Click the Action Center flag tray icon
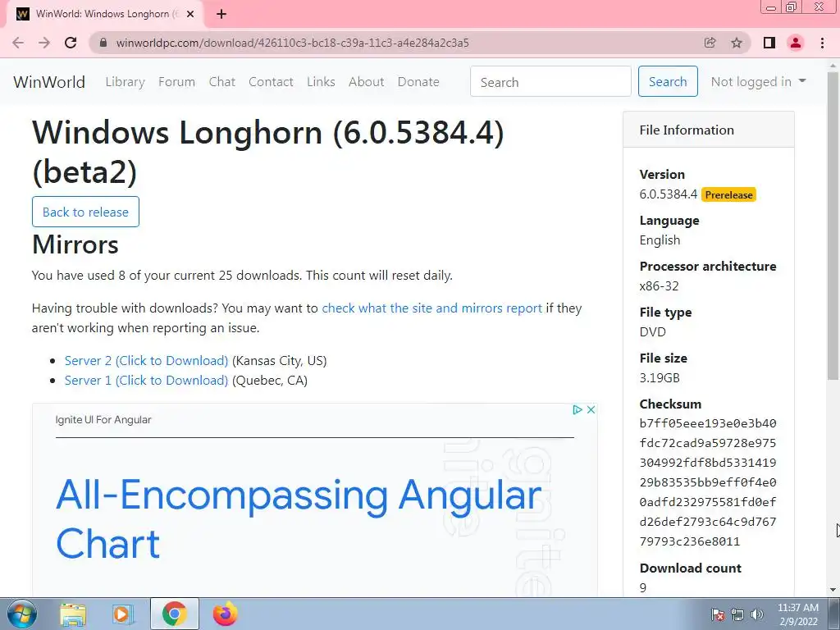 [x=718, y=614]
